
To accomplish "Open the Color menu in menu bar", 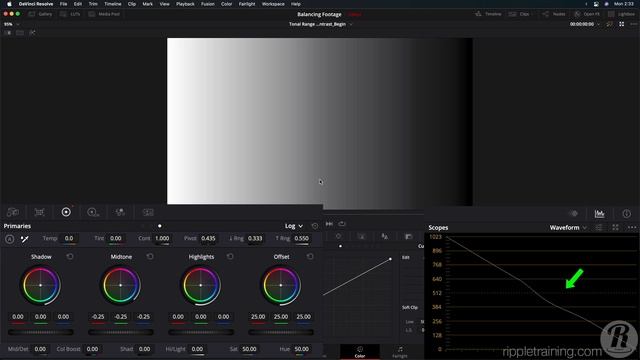I will (x=226, y=4).
